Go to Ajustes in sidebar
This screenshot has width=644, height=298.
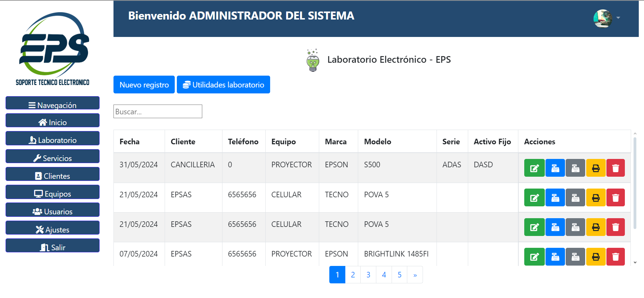(x=53, y=229)
